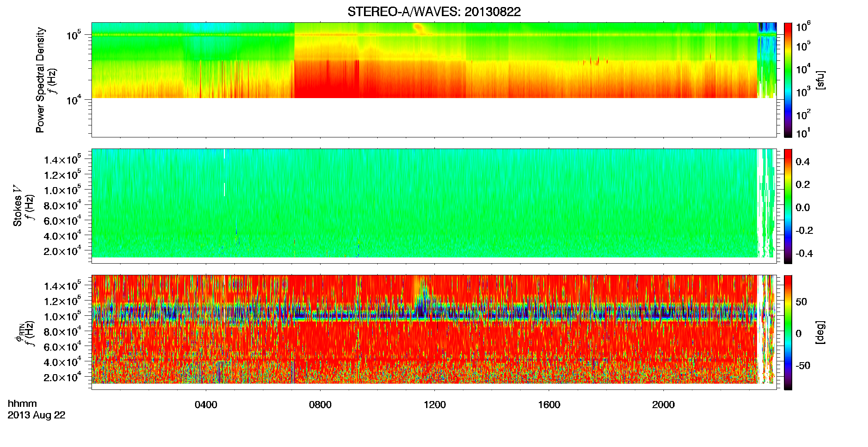
Task: Click the phi RTN degrees color bar
Action: coord(788,332)
